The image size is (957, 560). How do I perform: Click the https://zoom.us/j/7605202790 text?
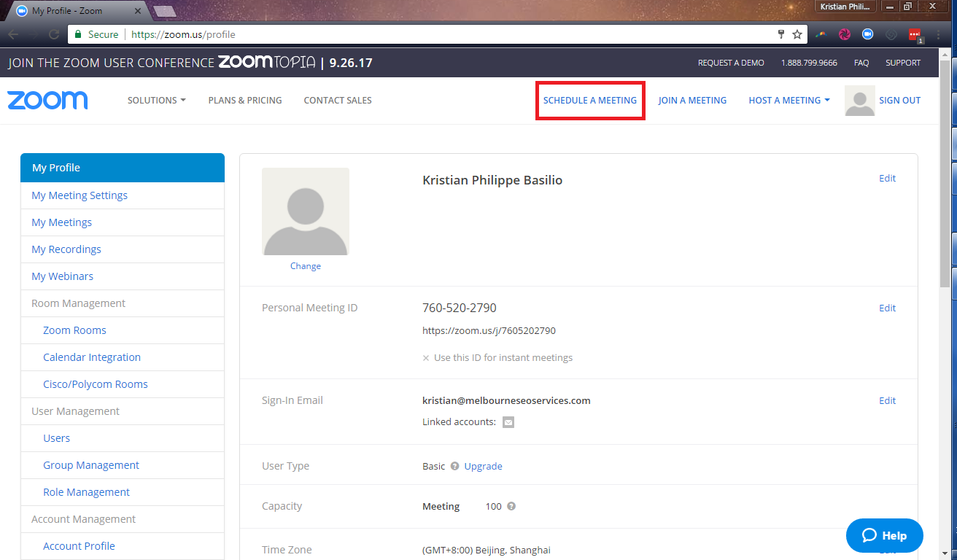489,331
